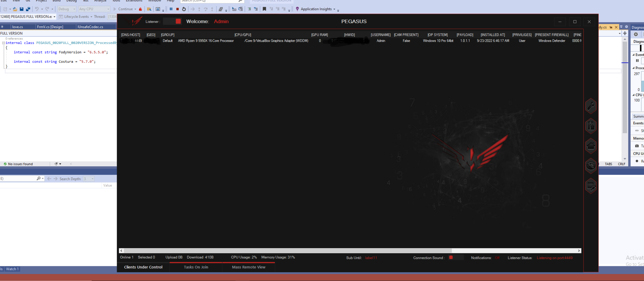Click the Step Into icon

pyautogui.click(x=199, y=9)
